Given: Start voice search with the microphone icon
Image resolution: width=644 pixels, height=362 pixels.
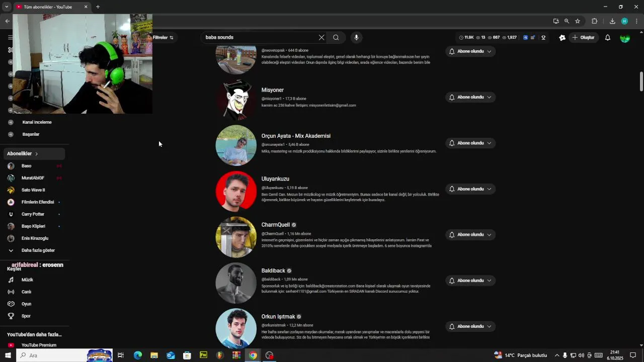Looking at the screenshot, I should [356, 37].
